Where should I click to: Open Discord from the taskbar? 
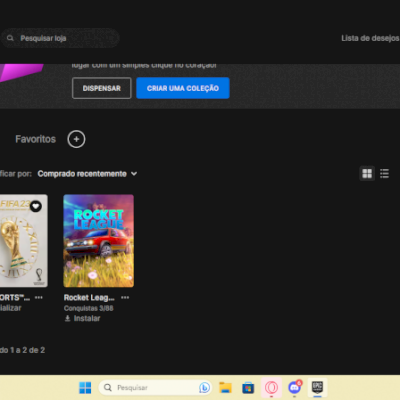(x=294, y=387)
